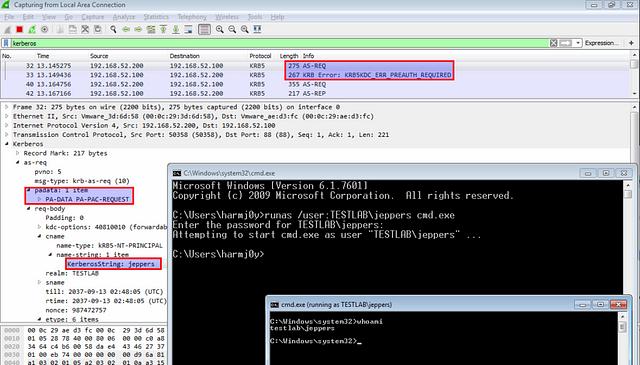The height and width of the screenshot is (365, 640).
Task: Open the Capture menu
Action: [x=93, y=17]
